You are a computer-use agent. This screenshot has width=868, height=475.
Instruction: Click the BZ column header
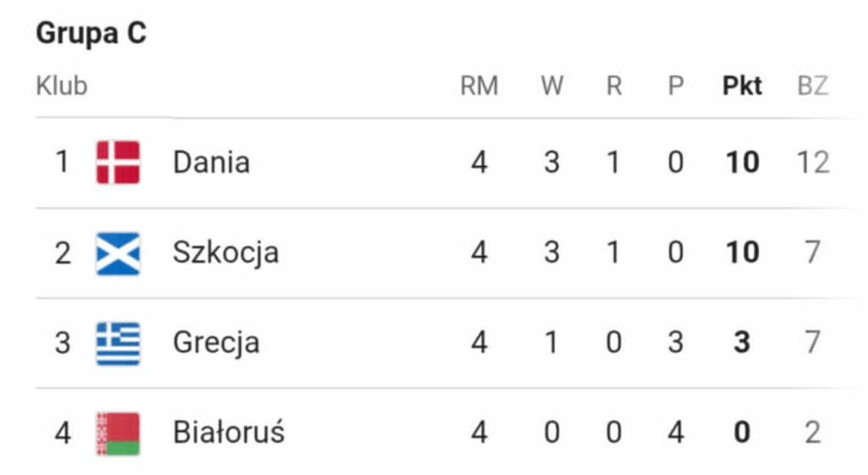tap(812, 86)
